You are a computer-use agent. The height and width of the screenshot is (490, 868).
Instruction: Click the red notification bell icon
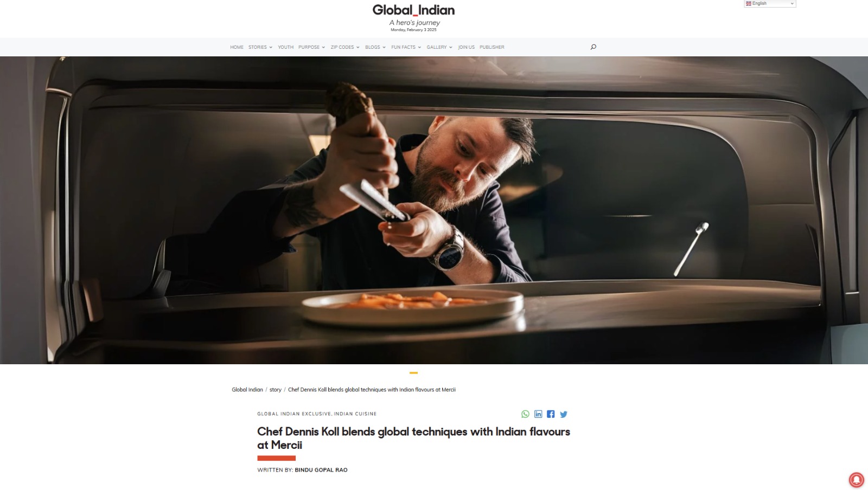pyautogui.click(x=857, y=480)
